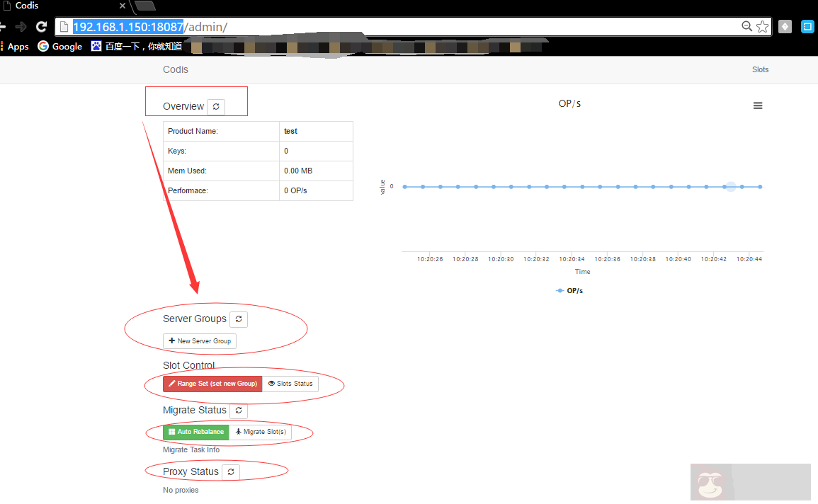Click the browser reload icon
Image resolution: width=818 pixels, height=504 pixels.
point(41,27)
